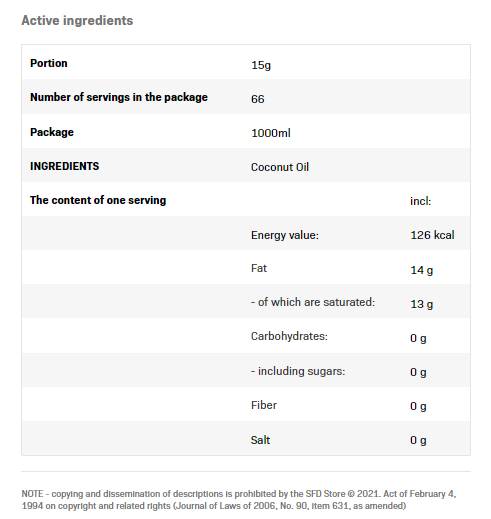Select the Carbohydrates label
The height and width of the screenshot is (519, 491).
289,336
